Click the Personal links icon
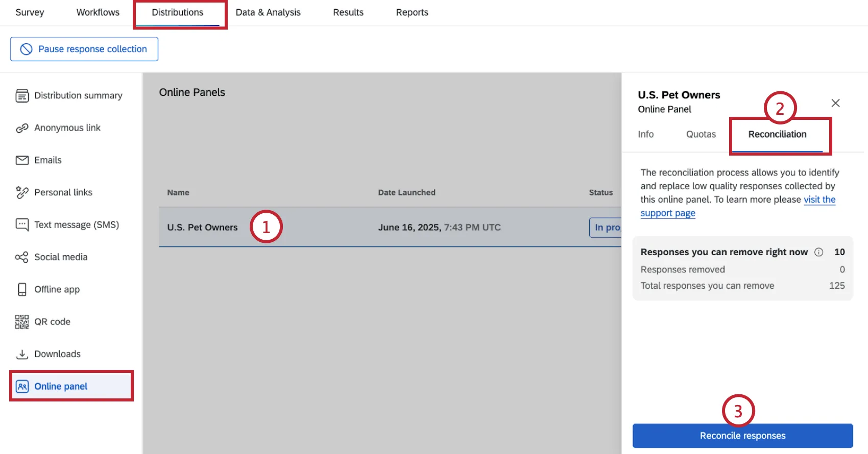Image resolution: width=868 pixels, height=454 pixels. (x=22, y=192)
